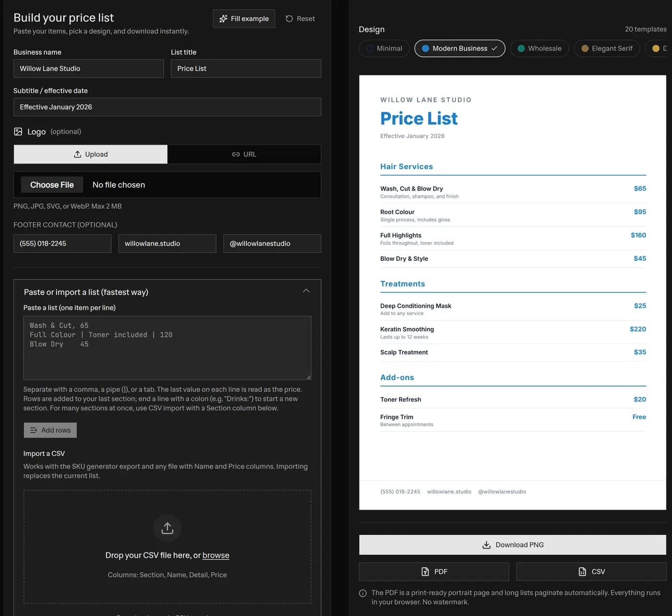The image size is (672, 616).
Task: Click the Deep Conditioning Mask item
Action: click(416, 306)
